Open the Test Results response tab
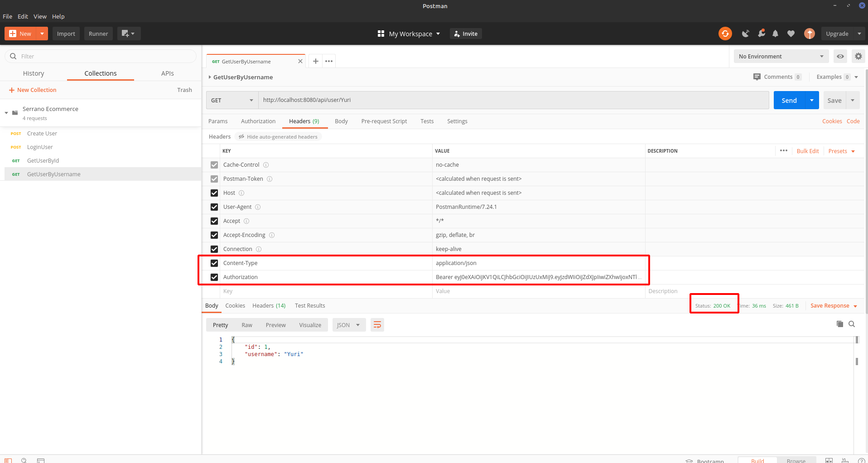The height and width of the screenshot is (463, 868). click(x=310, y=306)
